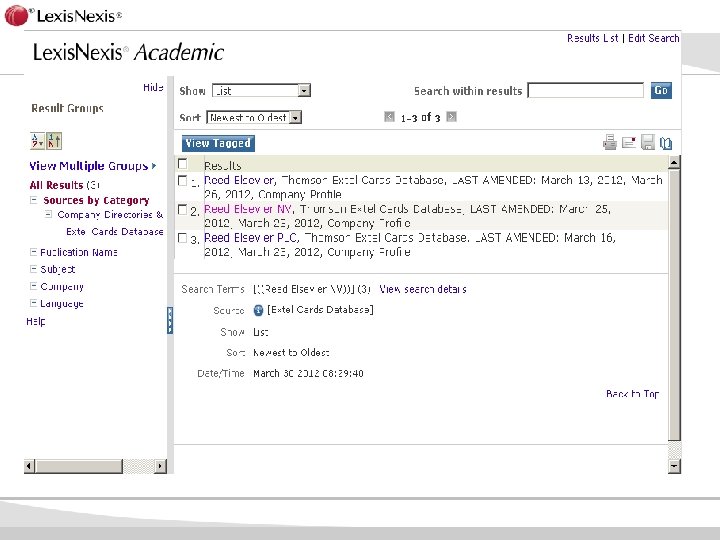Click the alphabetical sort groups icon
Viewport: 720px width, 540px height.
[x=37, y=141]
